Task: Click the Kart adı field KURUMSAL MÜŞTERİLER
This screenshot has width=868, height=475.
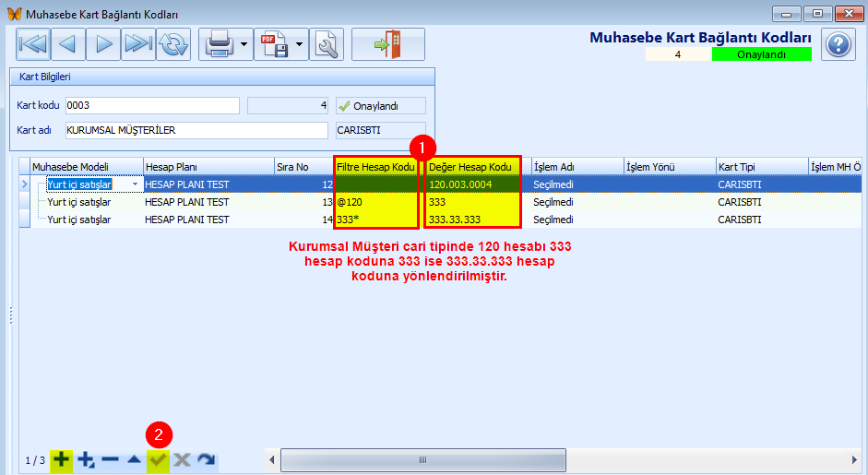Action: pos(196,130)
